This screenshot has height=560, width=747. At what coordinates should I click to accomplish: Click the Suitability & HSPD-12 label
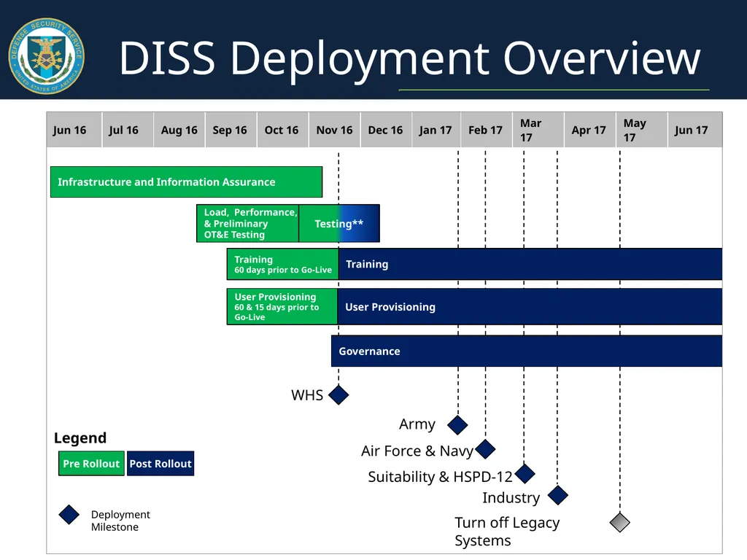point(440,477)
